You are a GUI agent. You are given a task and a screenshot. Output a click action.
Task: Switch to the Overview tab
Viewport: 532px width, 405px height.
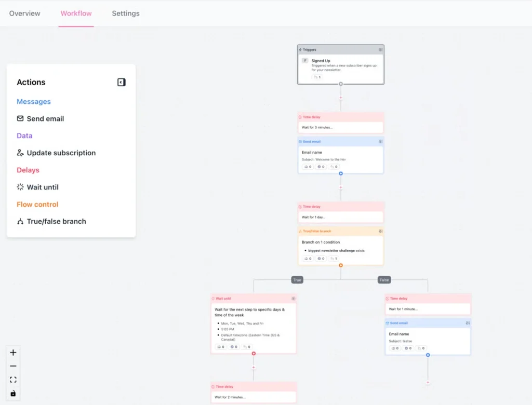point(24,14)
